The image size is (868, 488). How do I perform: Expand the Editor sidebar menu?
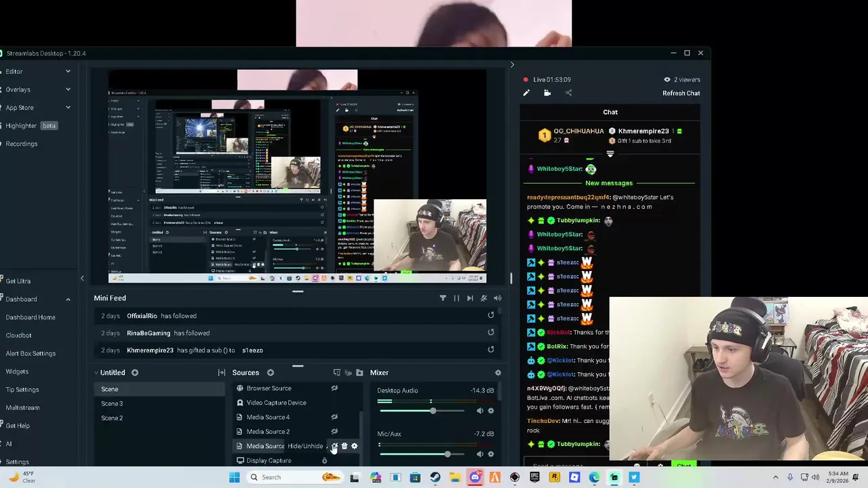point(68,71)
